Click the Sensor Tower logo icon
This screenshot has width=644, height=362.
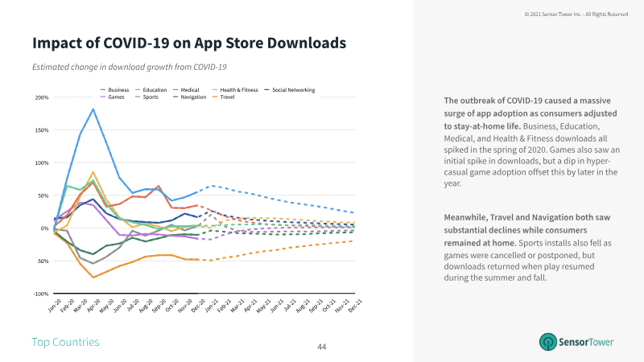550,341
